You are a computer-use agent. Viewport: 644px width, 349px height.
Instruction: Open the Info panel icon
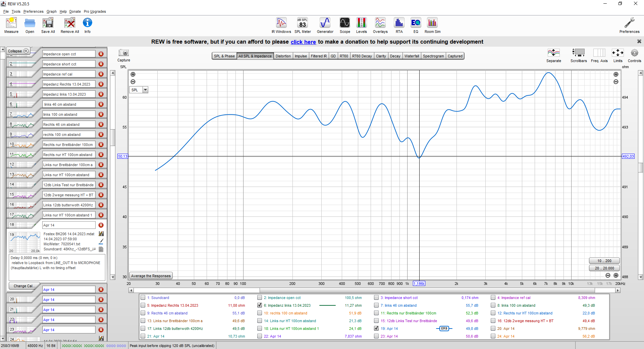pos(88,26)
